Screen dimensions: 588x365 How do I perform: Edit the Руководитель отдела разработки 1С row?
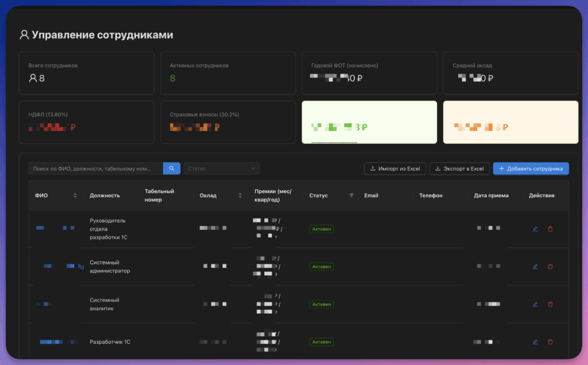[535, 229]
